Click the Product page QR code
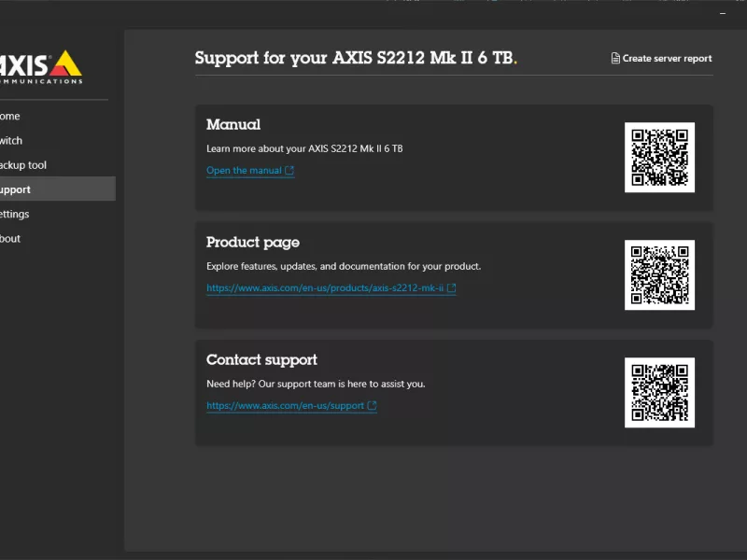 (661, 274)
